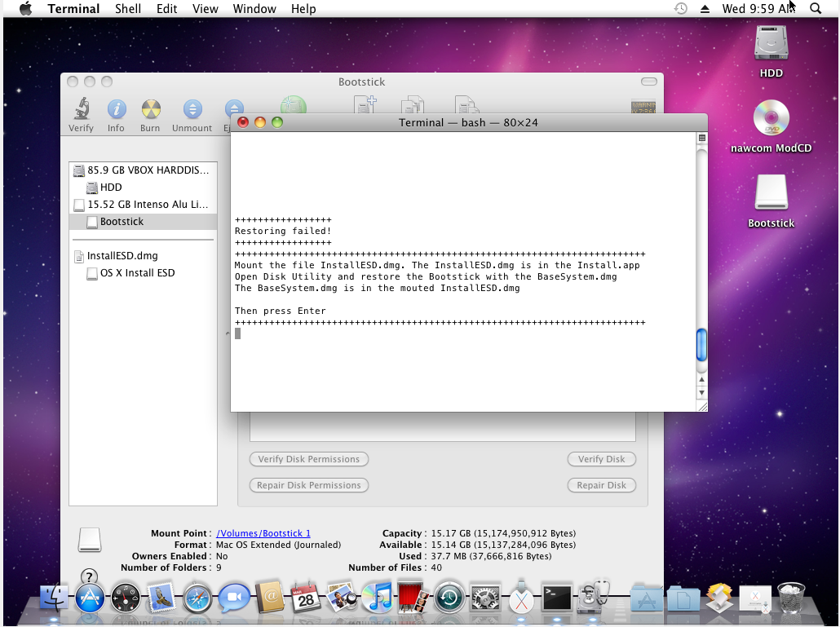The image size is (840, 627).
Task: Open Spotlight search in the menu bar
Action: (815, 9)
